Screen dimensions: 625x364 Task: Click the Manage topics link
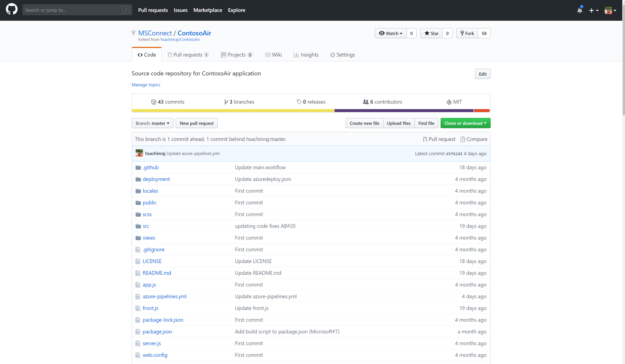pos(146,84)
